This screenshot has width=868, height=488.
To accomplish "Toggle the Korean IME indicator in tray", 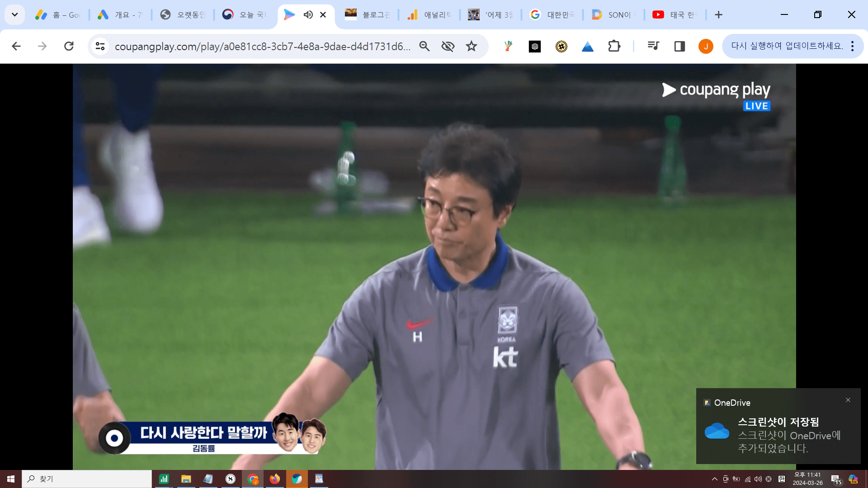I will coord(781,479).
